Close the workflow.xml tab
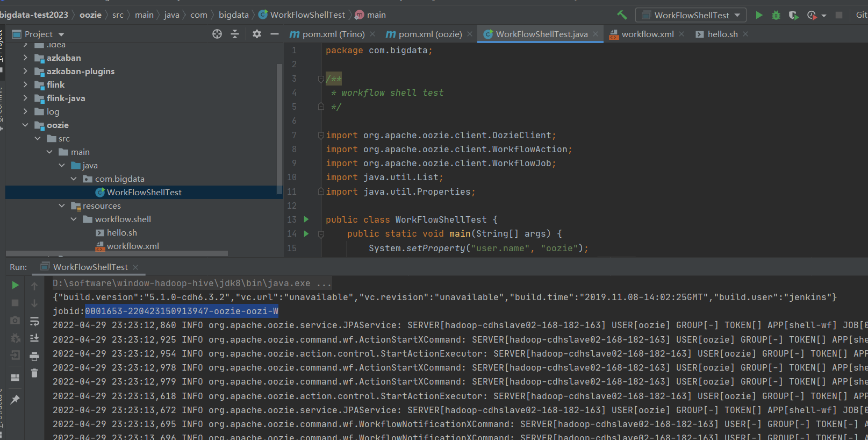The width and height of the screenshot is (868, 440). [x=682, y=34]
